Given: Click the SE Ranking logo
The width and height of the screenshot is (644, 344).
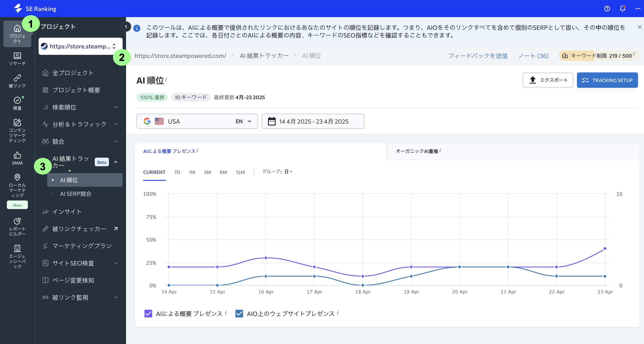Looking at the screenshot, I should click(x=35, y=9).
